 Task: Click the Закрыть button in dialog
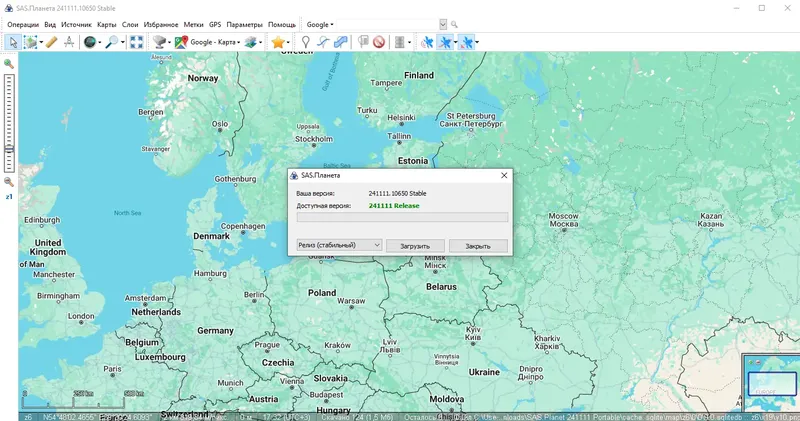[478, 246]
